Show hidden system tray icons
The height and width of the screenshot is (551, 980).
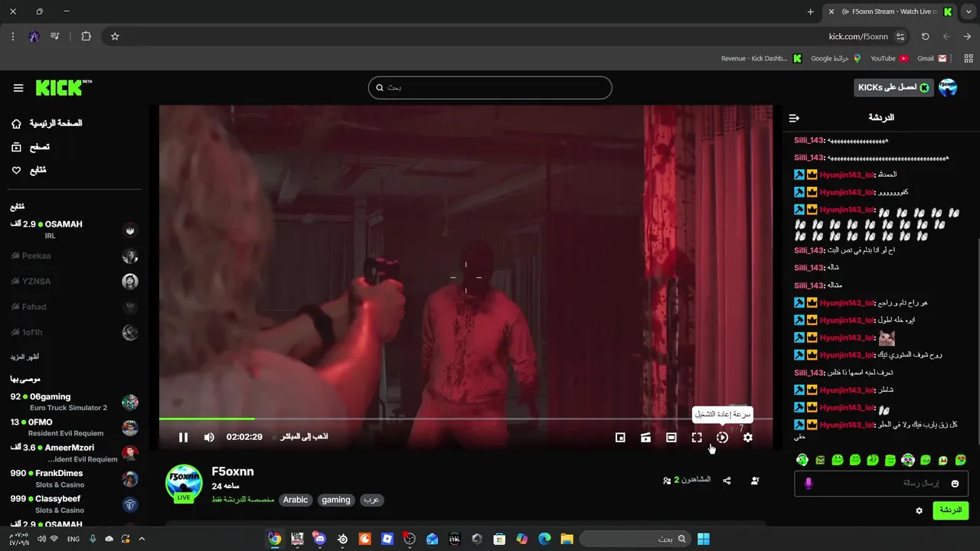[142, 539]
